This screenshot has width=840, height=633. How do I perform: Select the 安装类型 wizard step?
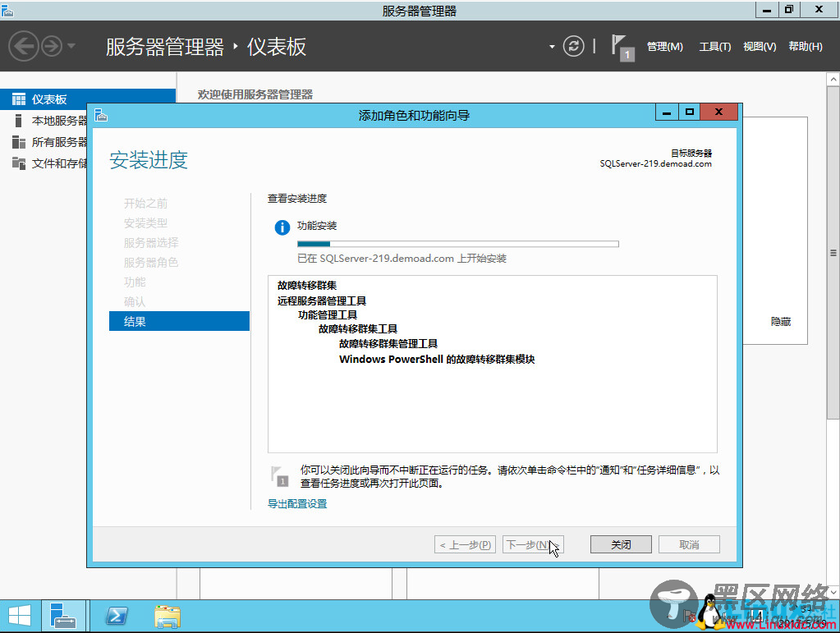click(145, 222)
